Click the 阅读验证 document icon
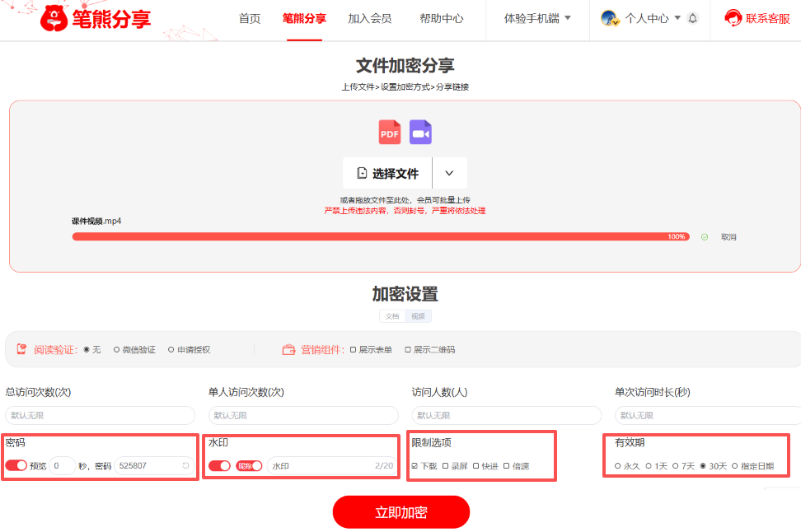This screenshot has height=532, width=801. [21, 348]
